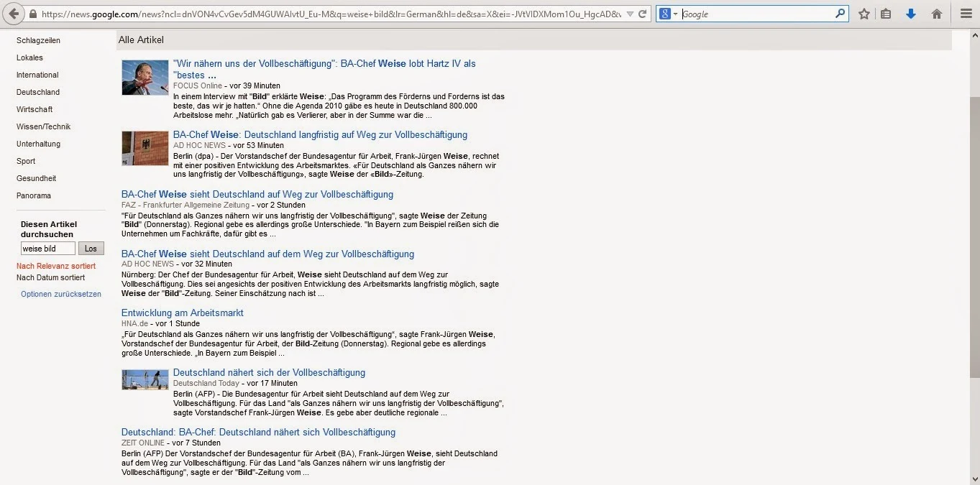
Task: Click the 'weise bild' article search field
Action: [x=48, y=249]
